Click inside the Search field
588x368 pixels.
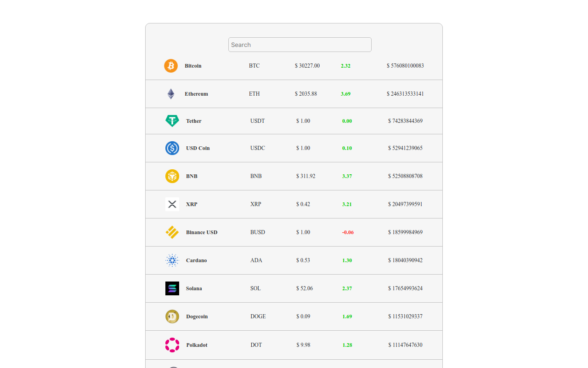tap(300, 45)
